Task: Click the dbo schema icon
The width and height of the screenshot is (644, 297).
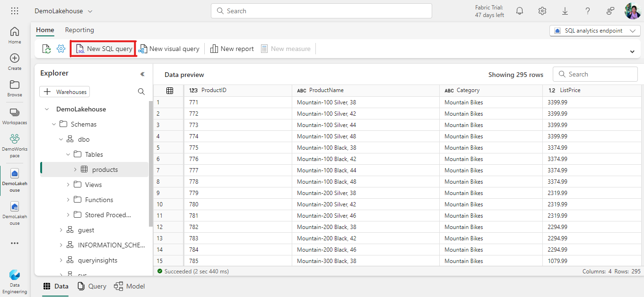Action: coord(70,139)
